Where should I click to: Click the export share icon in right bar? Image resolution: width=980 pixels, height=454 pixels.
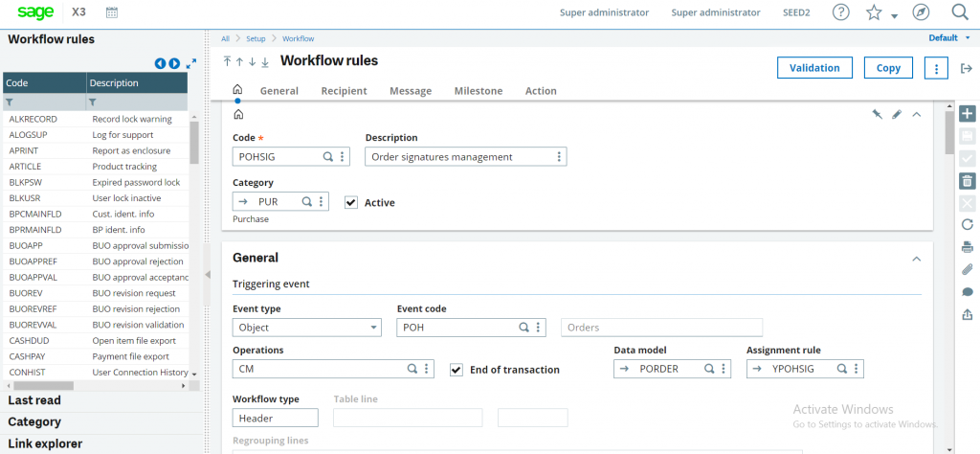(967, 314)
